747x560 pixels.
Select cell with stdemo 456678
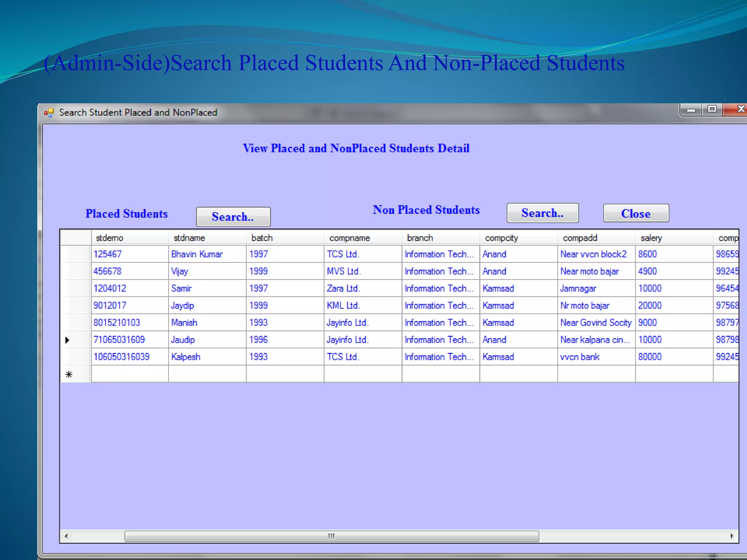pyautogui.click(x=130, y=271)
